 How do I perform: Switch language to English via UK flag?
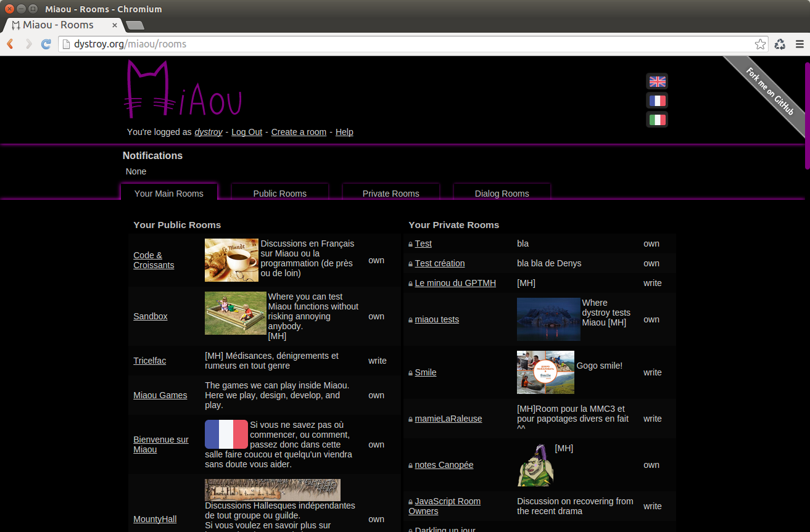[x=657, y=81]
